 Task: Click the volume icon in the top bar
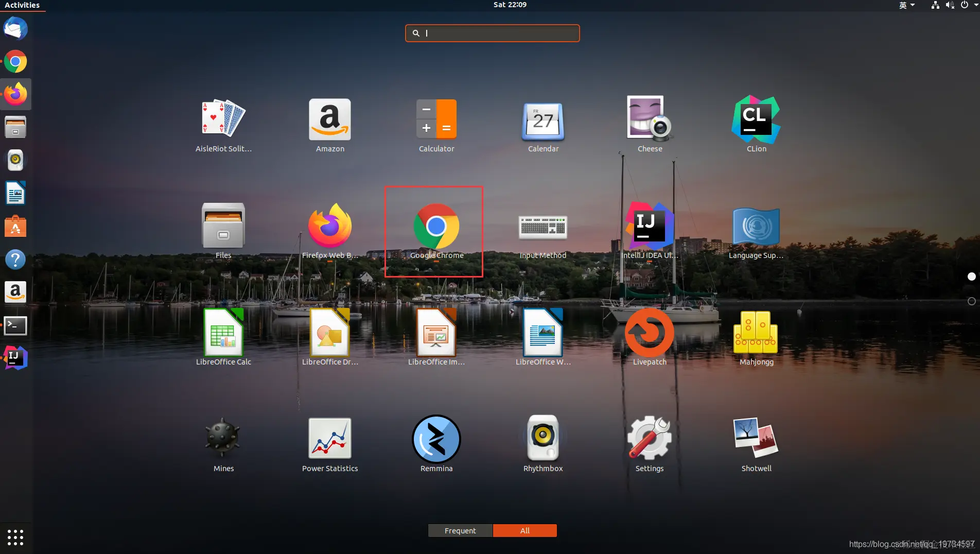click(x=950, y=5)
